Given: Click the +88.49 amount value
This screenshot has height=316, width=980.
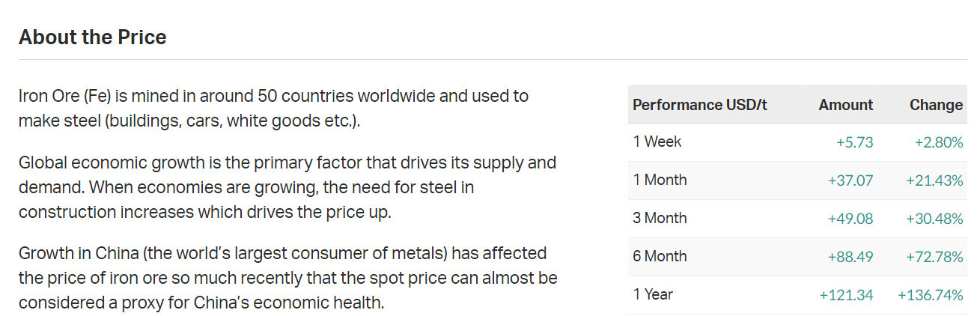Looking at the screenshot, I should pos(850,257).
